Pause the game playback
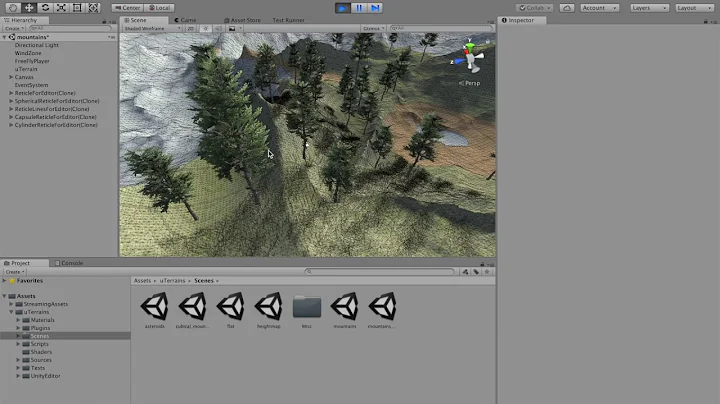This screenshot has height=404, width=720. coord(359,8)
